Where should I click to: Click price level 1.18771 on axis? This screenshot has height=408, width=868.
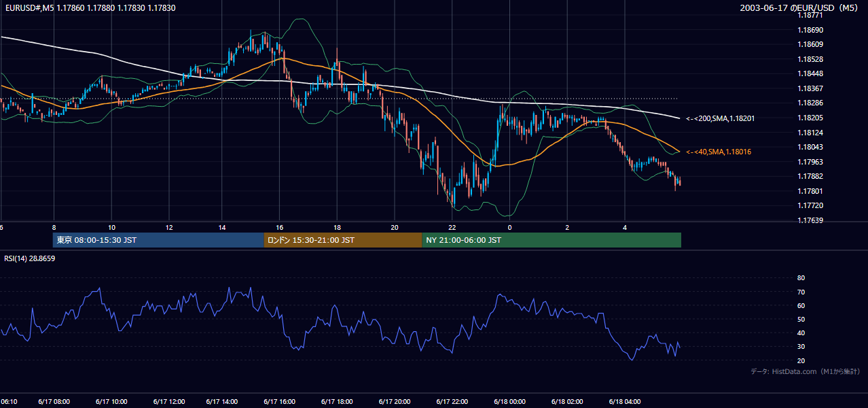(811, 16)
